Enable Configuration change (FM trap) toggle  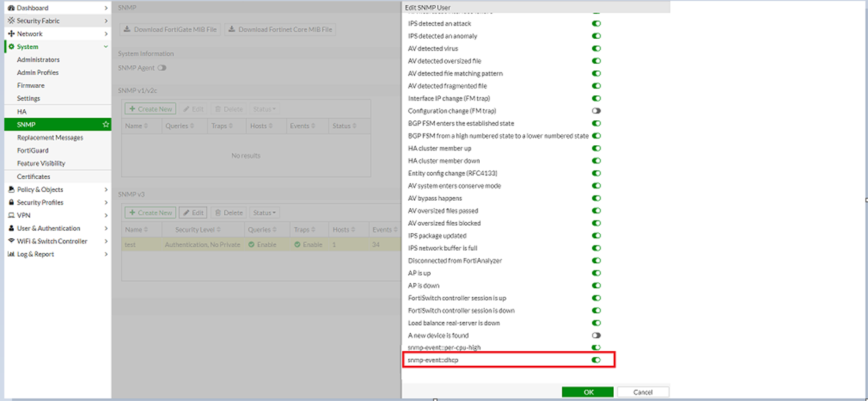point(596,111)
